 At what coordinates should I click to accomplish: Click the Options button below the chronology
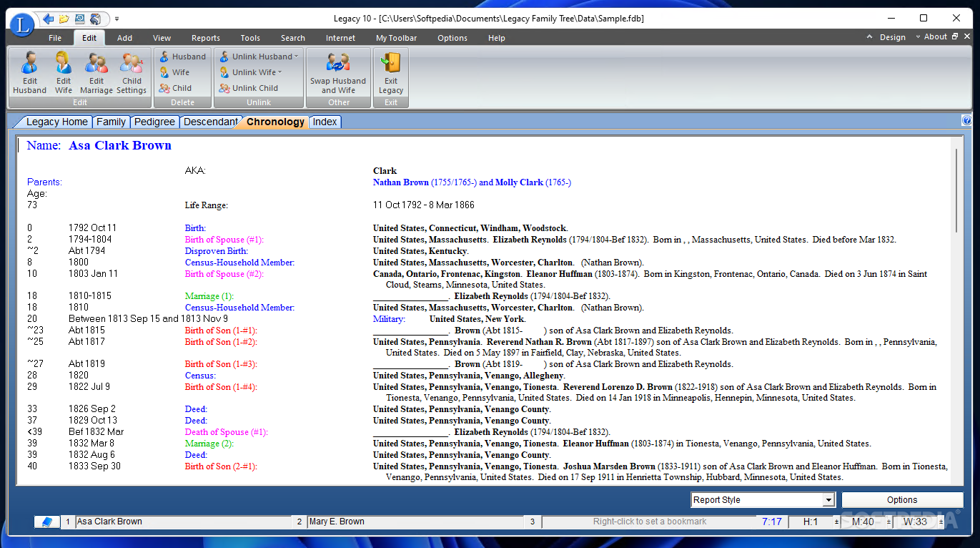902,500
